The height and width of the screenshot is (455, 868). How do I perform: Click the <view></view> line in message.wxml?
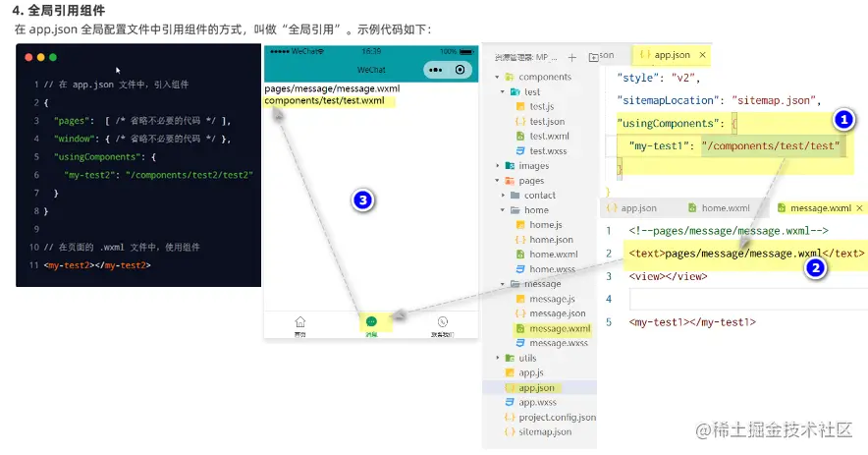tap(668, 276)
